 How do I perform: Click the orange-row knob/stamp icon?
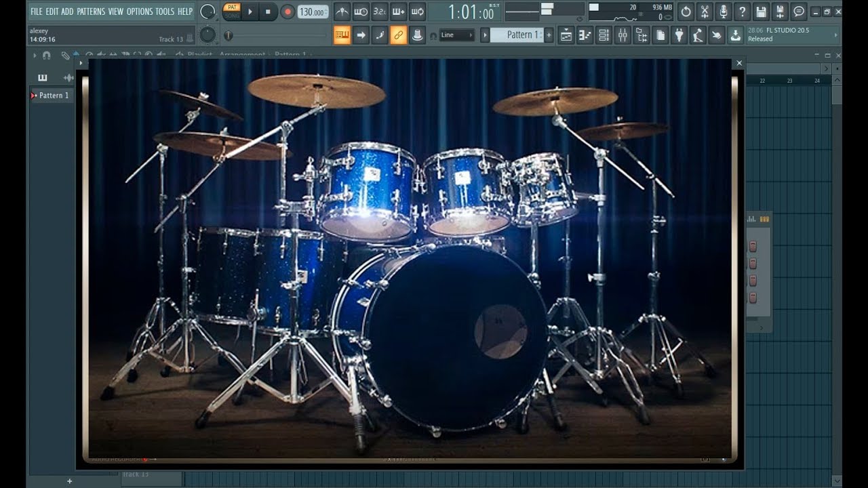click(418, 35)
